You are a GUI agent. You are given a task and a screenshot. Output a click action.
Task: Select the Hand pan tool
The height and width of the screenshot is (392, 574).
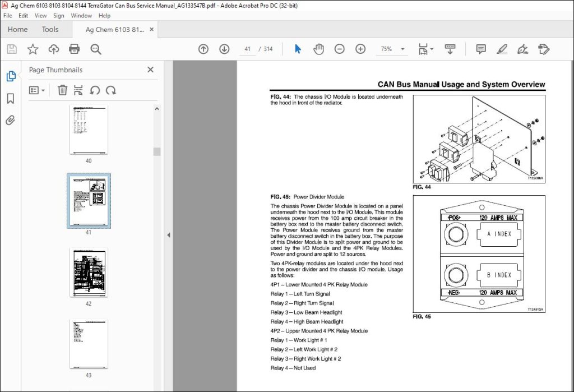pos(318,49)
